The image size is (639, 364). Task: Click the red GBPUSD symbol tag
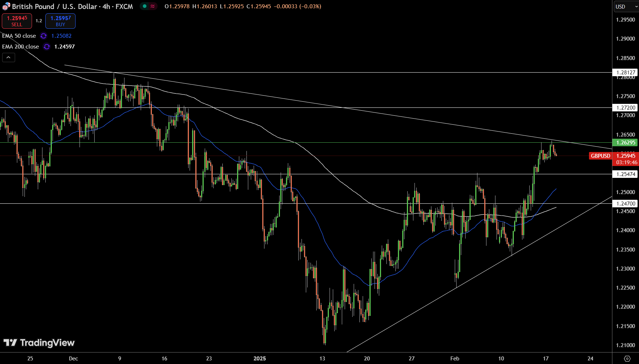pyautogui.click(x=600, y=156)
